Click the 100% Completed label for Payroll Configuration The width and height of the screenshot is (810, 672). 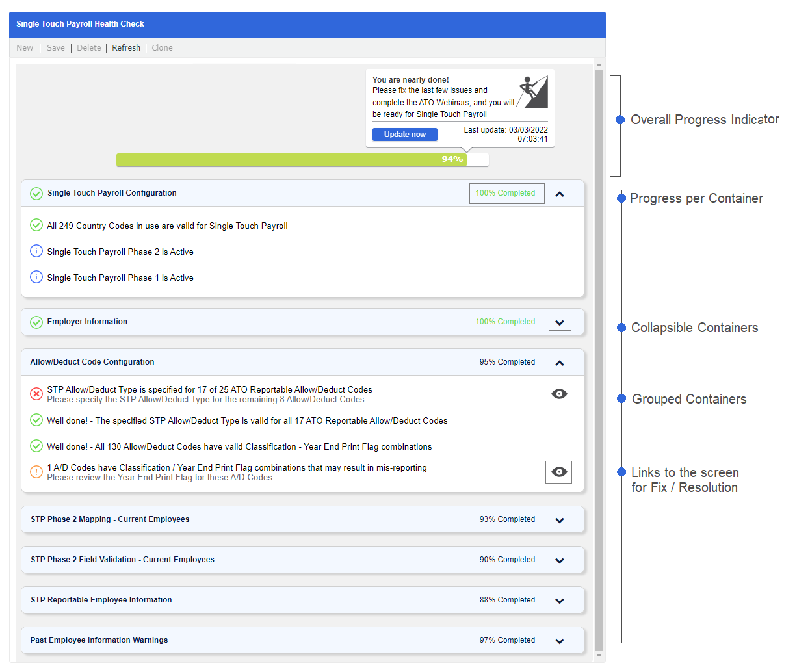point(506,194)
